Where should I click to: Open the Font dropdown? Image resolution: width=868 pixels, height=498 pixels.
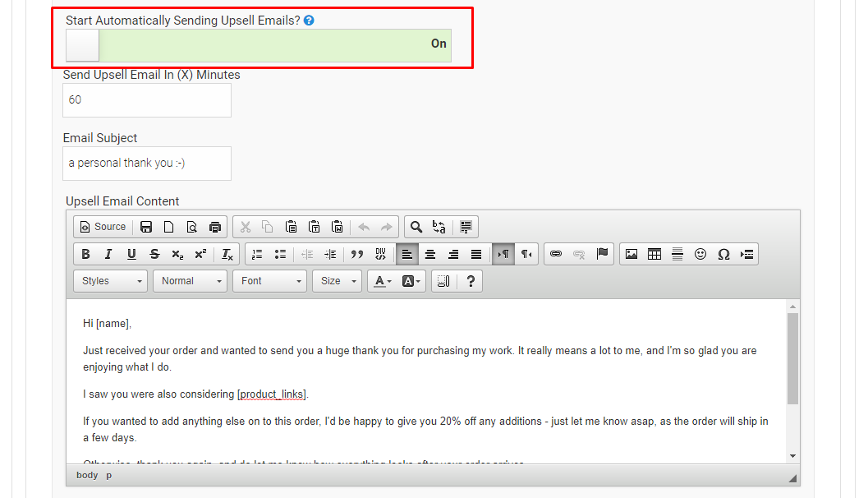269,281
